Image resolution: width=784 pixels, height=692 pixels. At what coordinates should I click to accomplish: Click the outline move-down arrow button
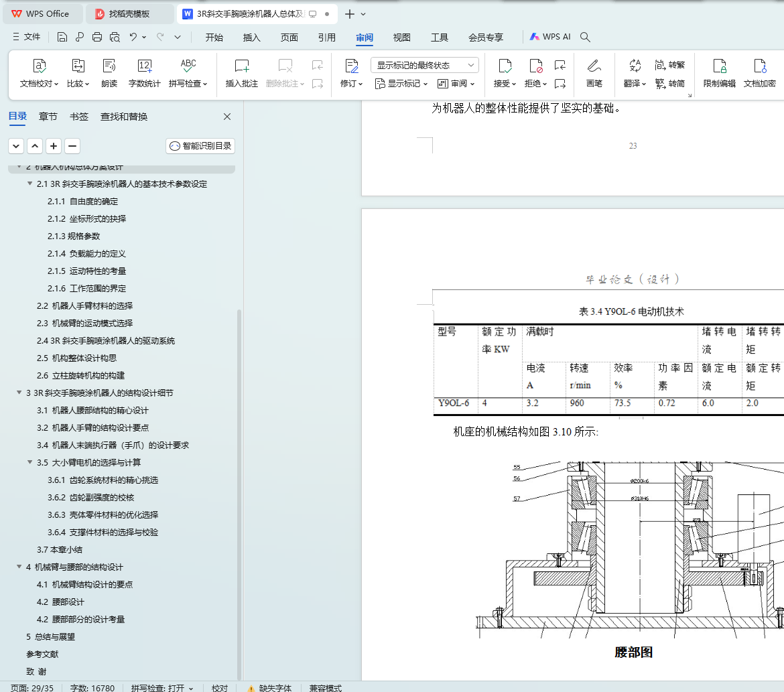tap(16, 146)
